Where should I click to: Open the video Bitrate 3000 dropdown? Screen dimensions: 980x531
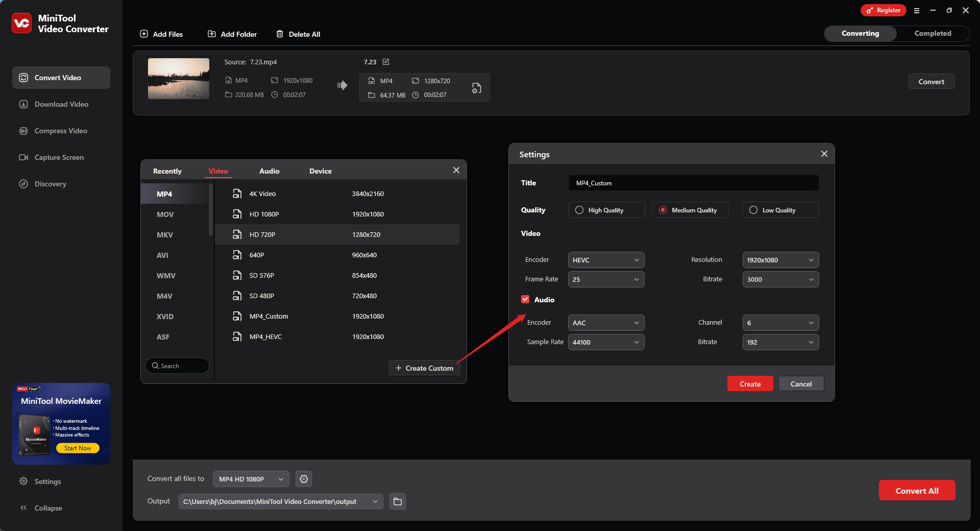[x=781, y=279]
